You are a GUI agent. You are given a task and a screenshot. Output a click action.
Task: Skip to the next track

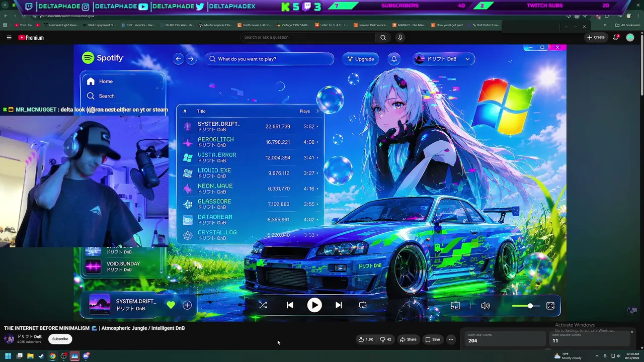coord(339,305)
